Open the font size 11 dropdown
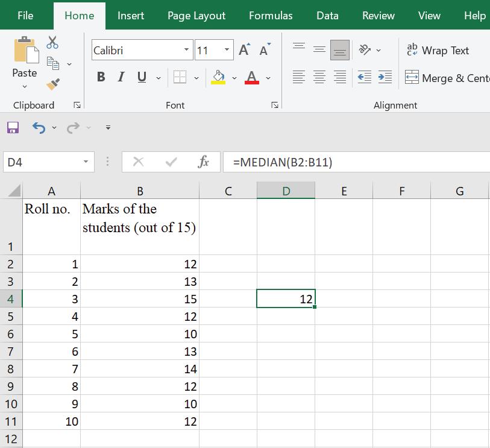490x448 pixels. click(227, 49)
